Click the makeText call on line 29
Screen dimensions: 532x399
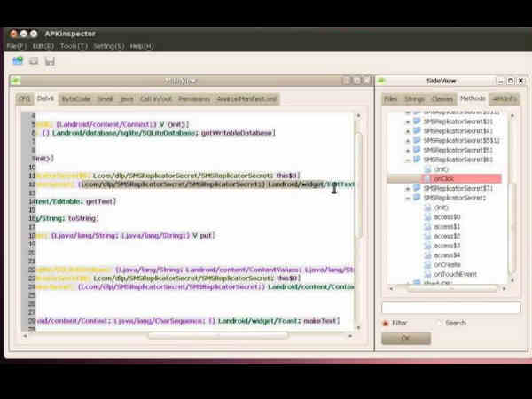tap(319, 321)
